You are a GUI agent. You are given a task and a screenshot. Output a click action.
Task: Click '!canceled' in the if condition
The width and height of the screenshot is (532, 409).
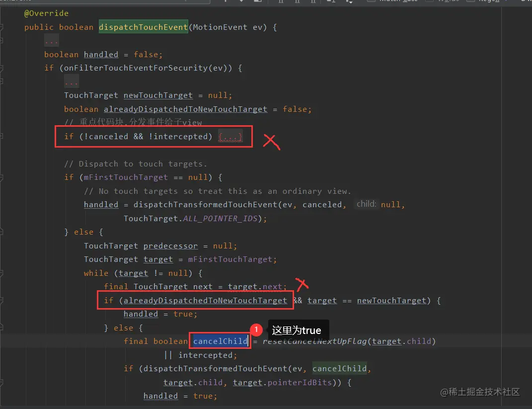coord(106,137)
